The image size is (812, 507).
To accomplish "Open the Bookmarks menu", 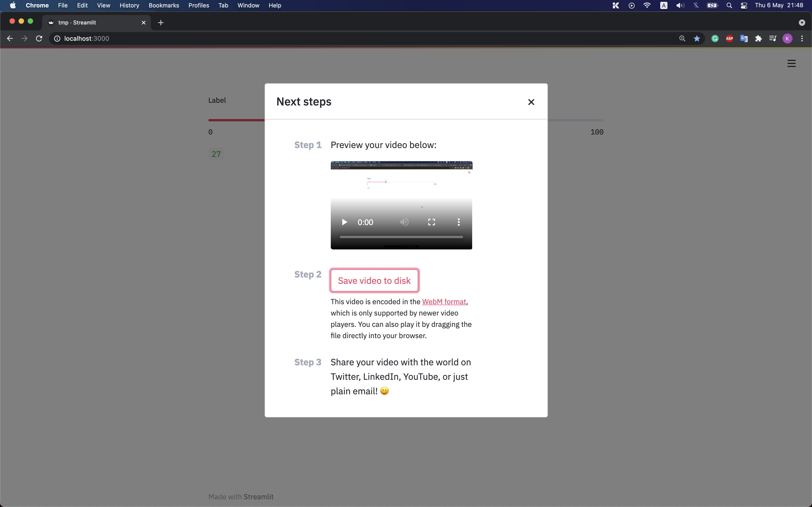I will pos(164,5).
